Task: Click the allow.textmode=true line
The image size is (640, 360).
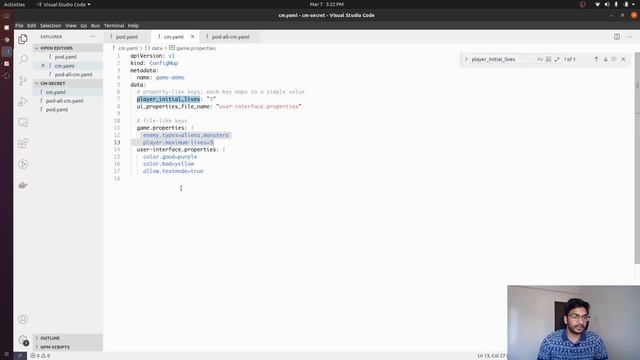Action: coord(173,171)
